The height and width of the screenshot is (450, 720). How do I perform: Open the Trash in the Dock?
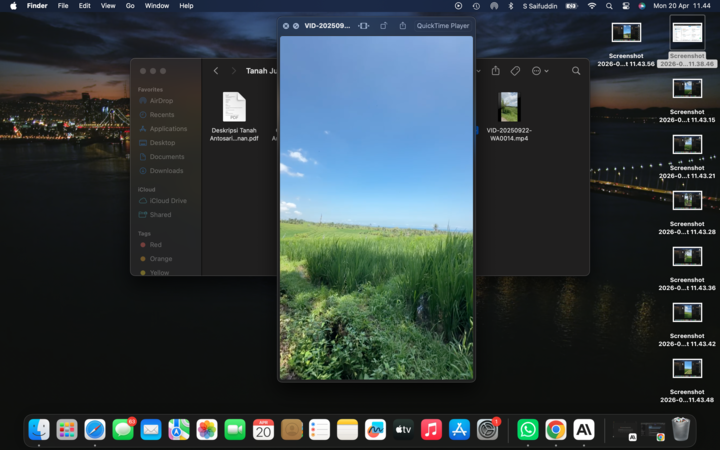[681, 429]
